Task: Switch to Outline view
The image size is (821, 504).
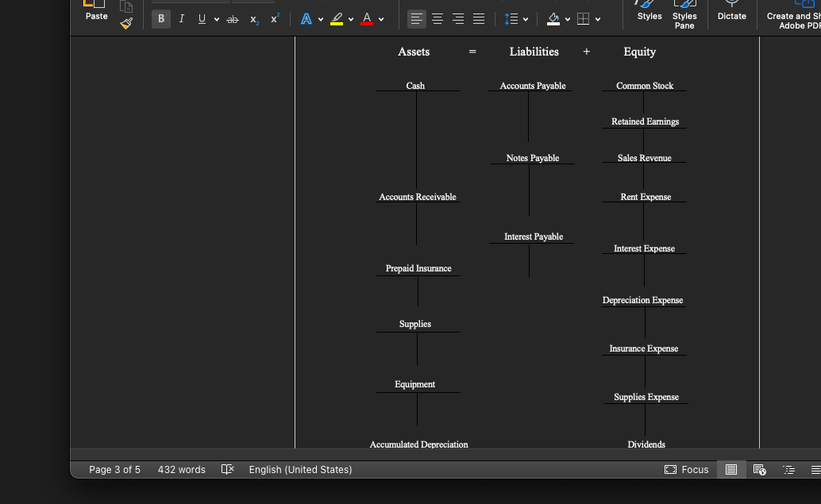Action: pos(788,469)
